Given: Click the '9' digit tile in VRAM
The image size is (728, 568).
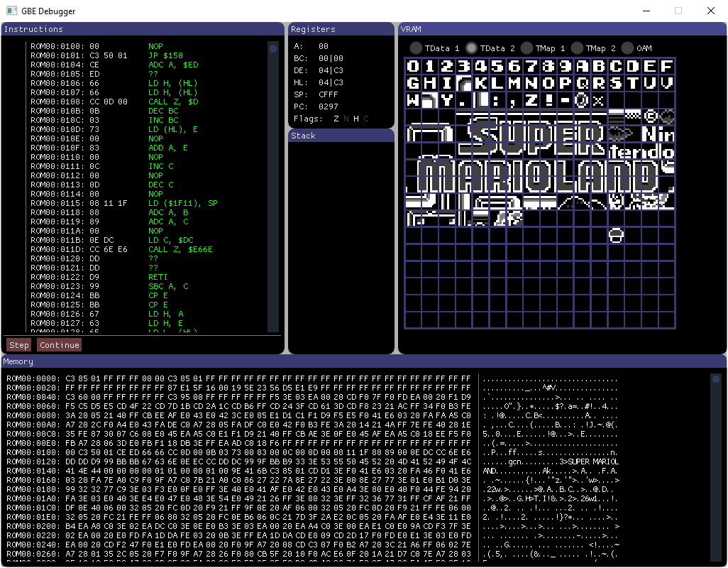Looking at the screenshot, I should click(x=566, y=67).
